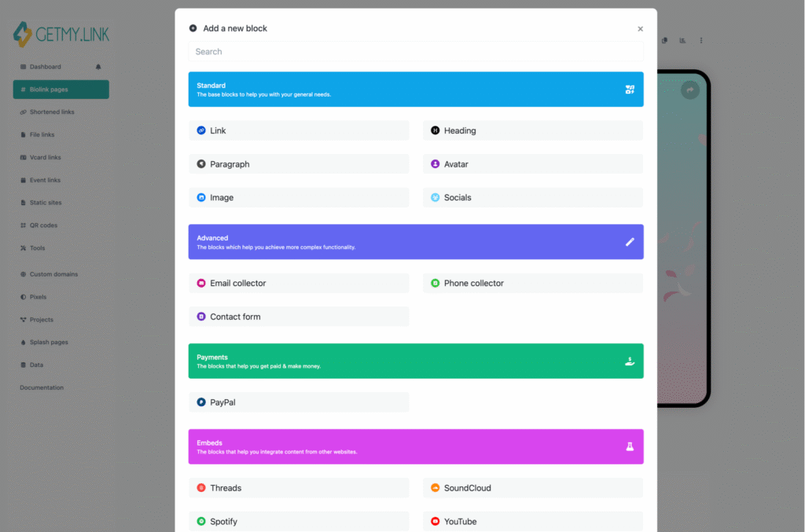Select the Phone collector icon
Image resolution: width=805 pixels, height=532 pixels.
(x=435, y=284)
